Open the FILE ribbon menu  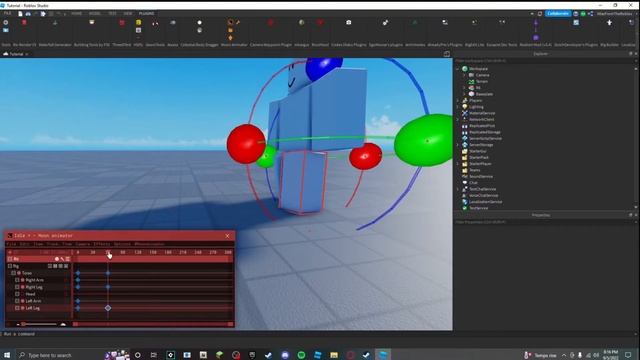pyautogui.click(x=8, y=13)
